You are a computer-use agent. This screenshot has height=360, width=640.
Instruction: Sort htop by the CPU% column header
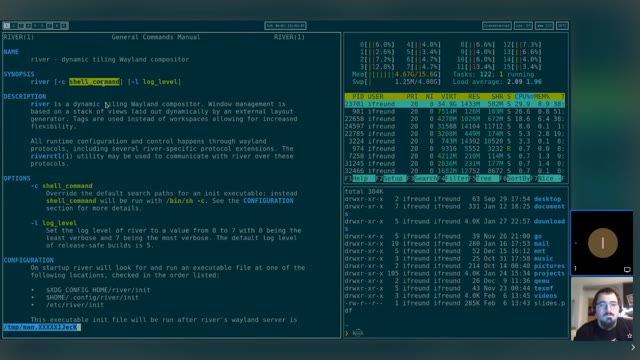click(523, 97)
